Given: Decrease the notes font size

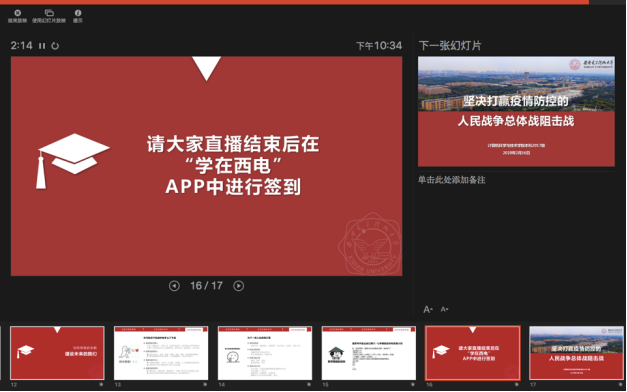Looking at the screenshot, I should coord(444,309).
